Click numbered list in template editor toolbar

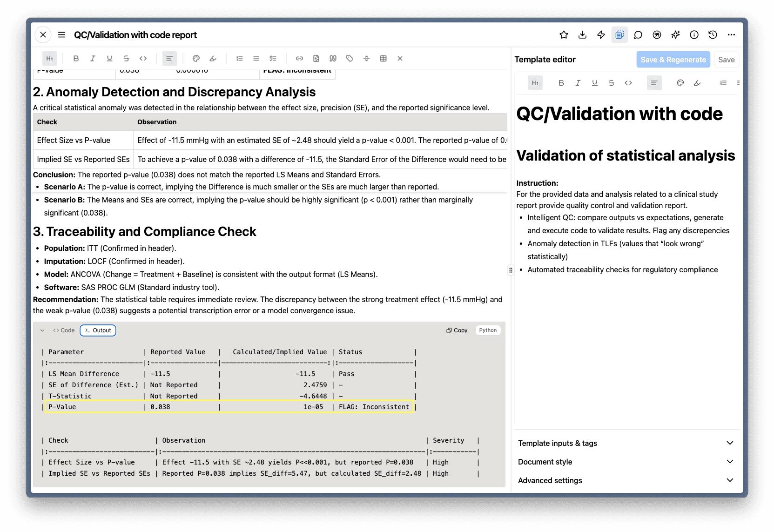coord(723,83)
